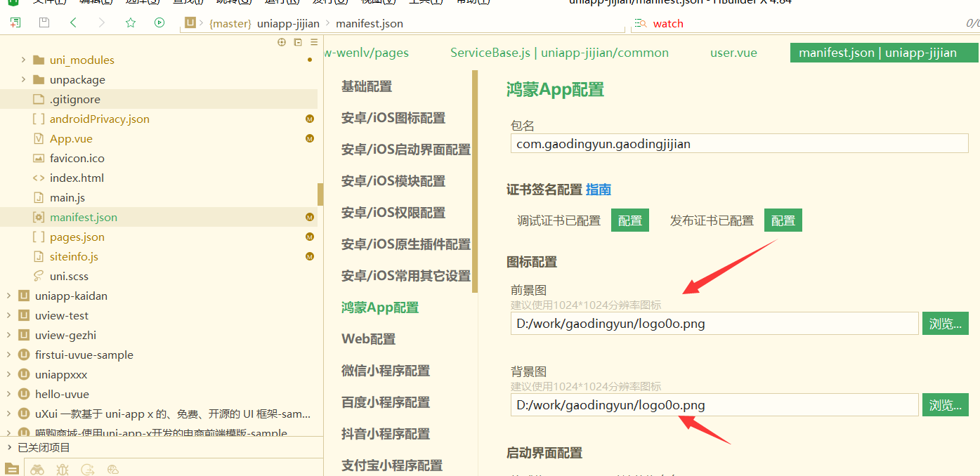Click 配置 button for 发布证书
Image resolution: width=980 pixels, height=476 pixels.
tap(783, 220)
